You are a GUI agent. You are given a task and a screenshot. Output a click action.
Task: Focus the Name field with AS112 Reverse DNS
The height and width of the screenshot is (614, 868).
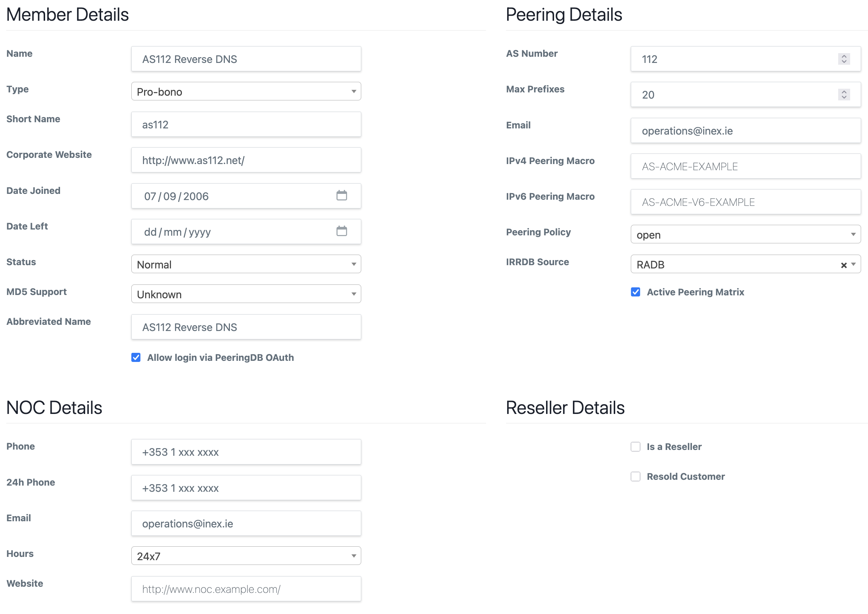pos(246,59)
